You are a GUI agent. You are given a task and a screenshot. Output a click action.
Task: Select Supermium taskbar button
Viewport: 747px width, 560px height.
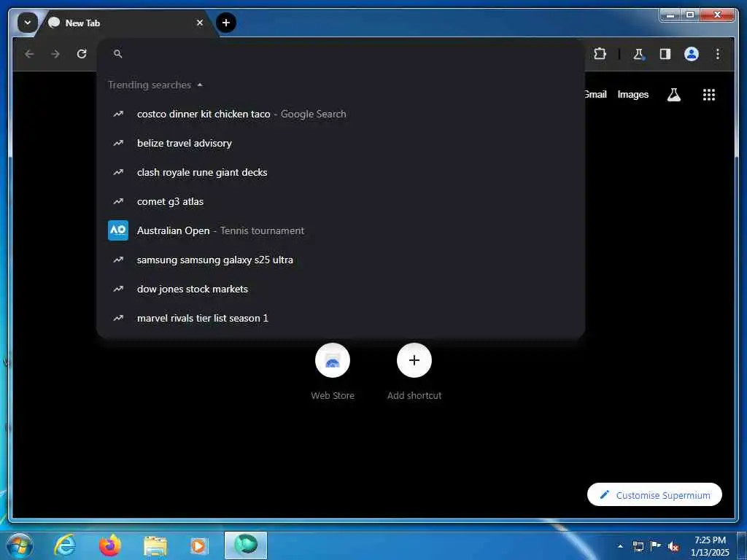pyautogui.click(x=246, y=545)
